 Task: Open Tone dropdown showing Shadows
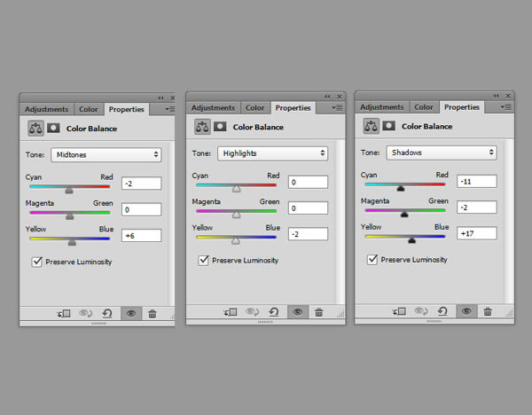pyautogui.click(x=442, y=153)
